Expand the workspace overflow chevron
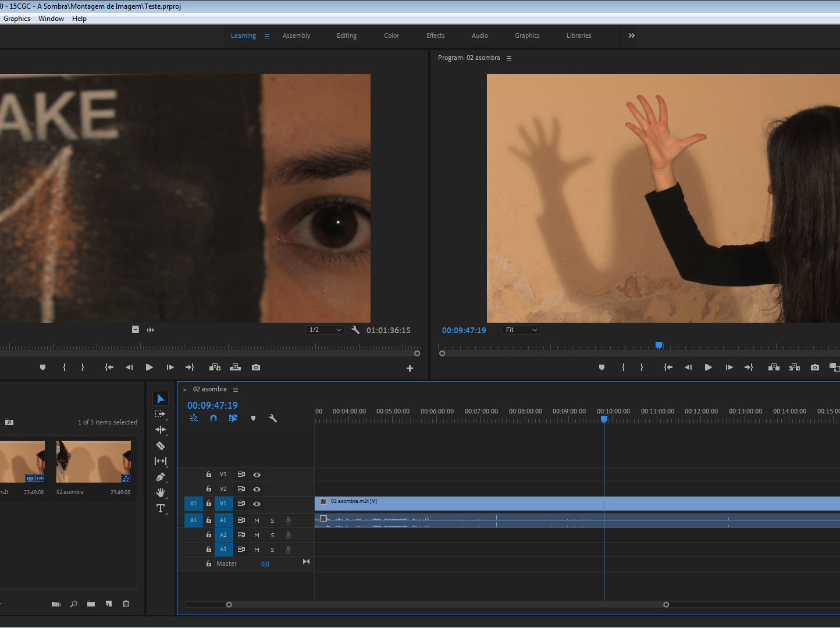The image size is (840, 628). pos(631,35)
